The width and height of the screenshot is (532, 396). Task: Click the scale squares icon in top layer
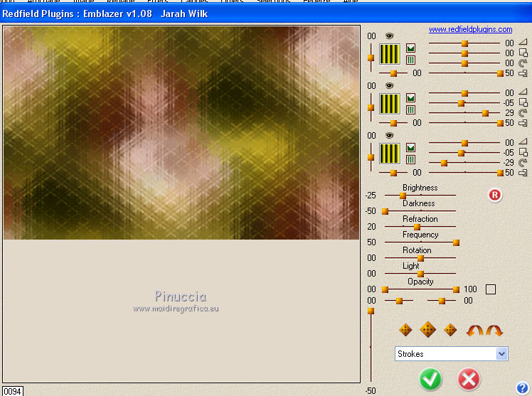click(x=523, y=53)
